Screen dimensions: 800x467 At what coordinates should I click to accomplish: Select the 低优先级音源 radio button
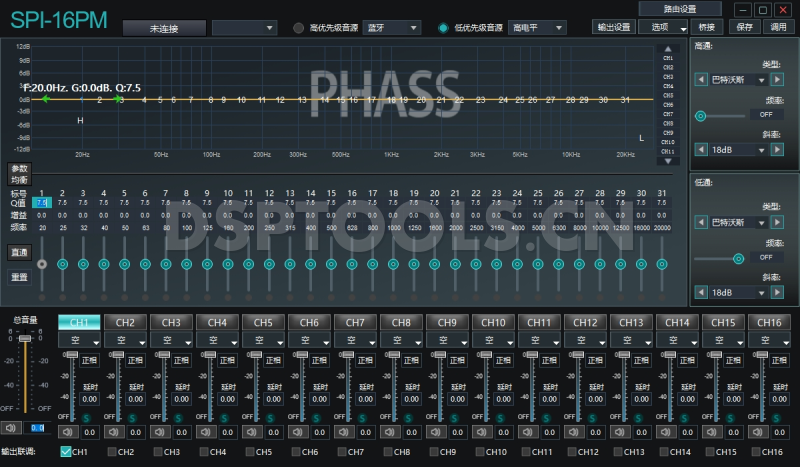tap(443, 28)
